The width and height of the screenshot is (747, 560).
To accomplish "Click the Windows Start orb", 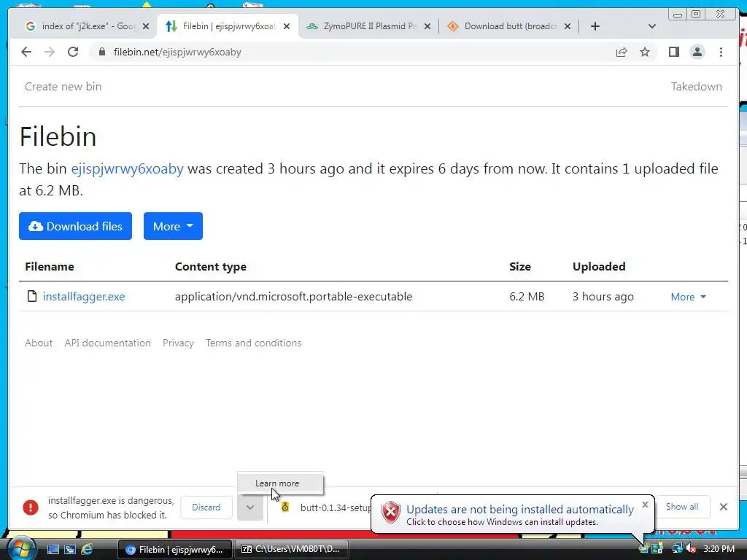I will coord(21,549).
